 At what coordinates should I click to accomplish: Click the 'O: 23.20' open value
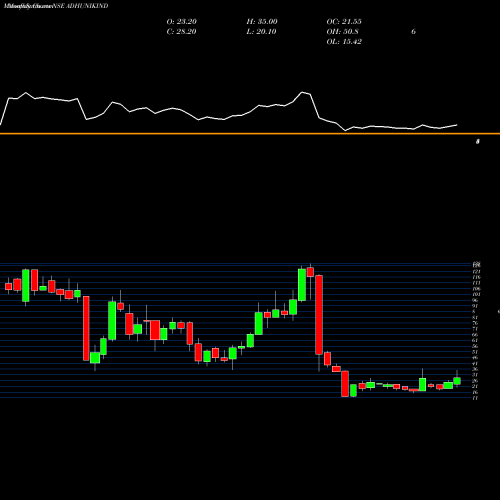pos(182,22)
